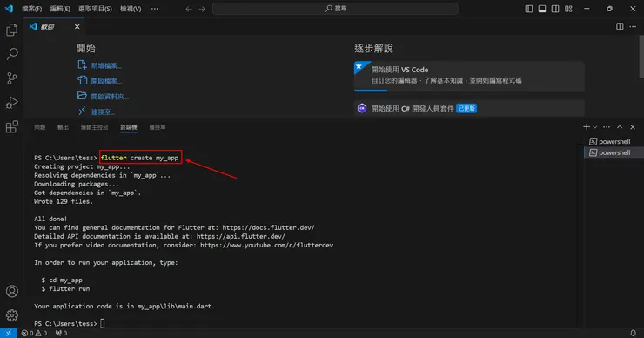Click the VS Code walkthrough progress bar
Screen dimensions: 644x338
371,91
